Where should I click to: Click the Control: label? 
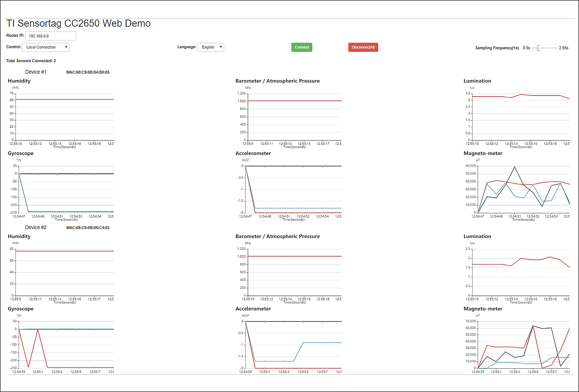tap(14, 47)
